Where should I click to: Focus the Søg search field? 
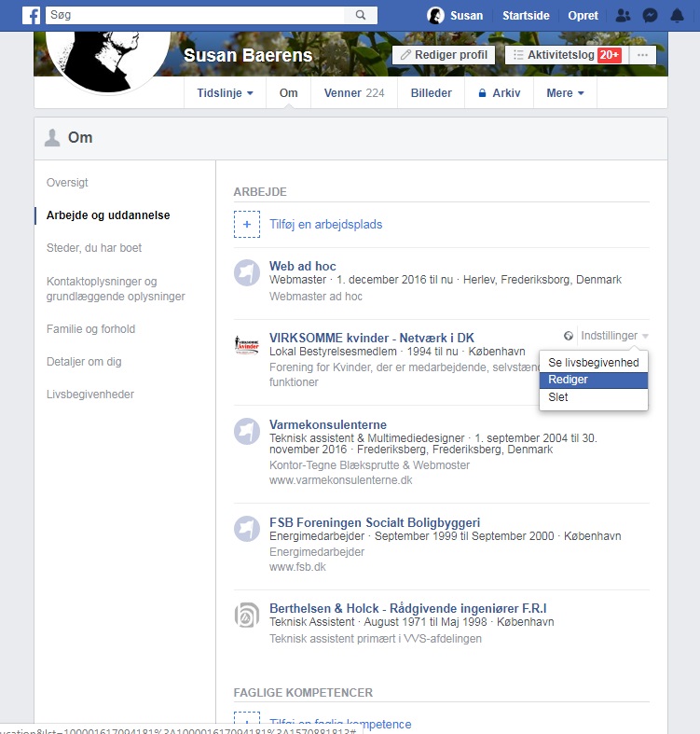pos(195,15)
